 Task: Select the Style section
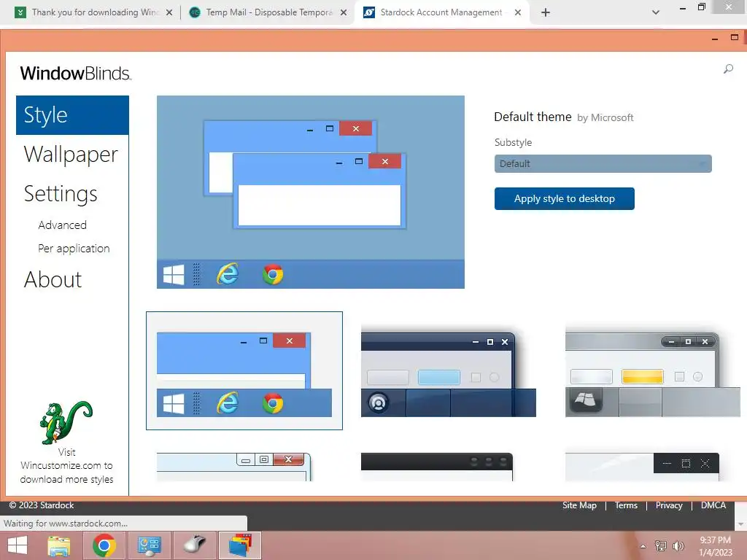point(72,115)
